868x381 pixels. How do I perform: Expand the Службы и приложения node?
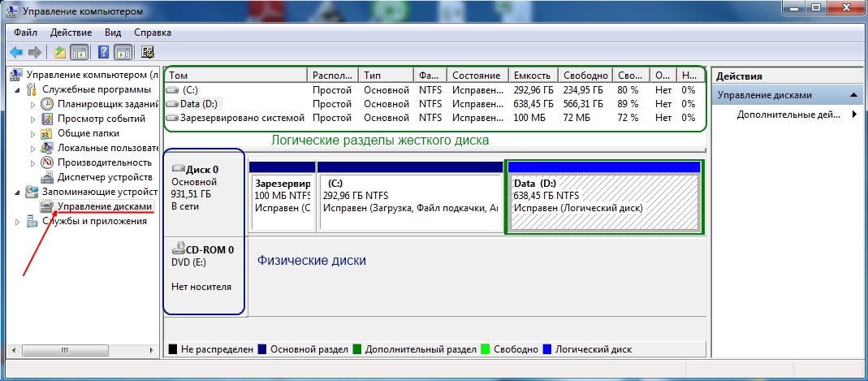click(x=19, y=223)
